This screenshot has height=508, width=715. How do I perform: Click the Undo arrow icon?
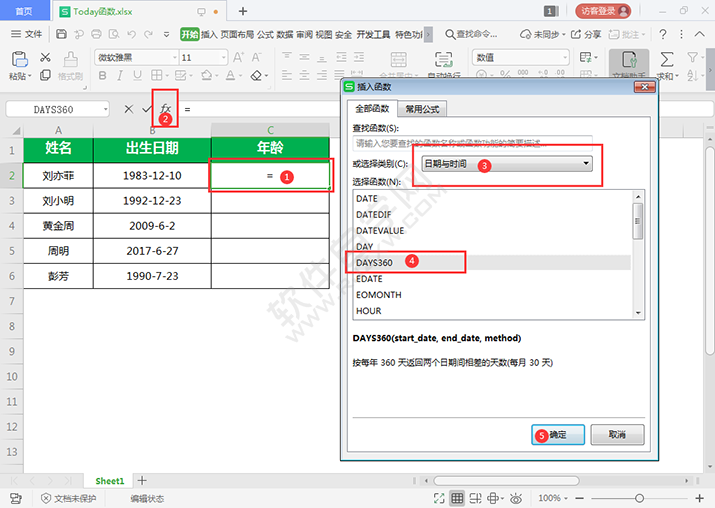(x=131, y=34)
